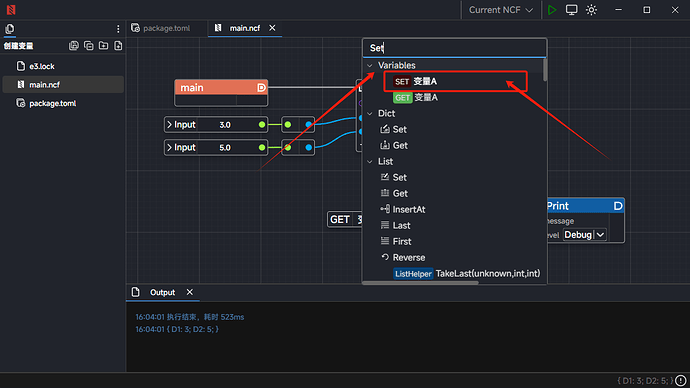Click green output port of Input 5.0
Screen dimensions: 690x388
tap(262, 147)
